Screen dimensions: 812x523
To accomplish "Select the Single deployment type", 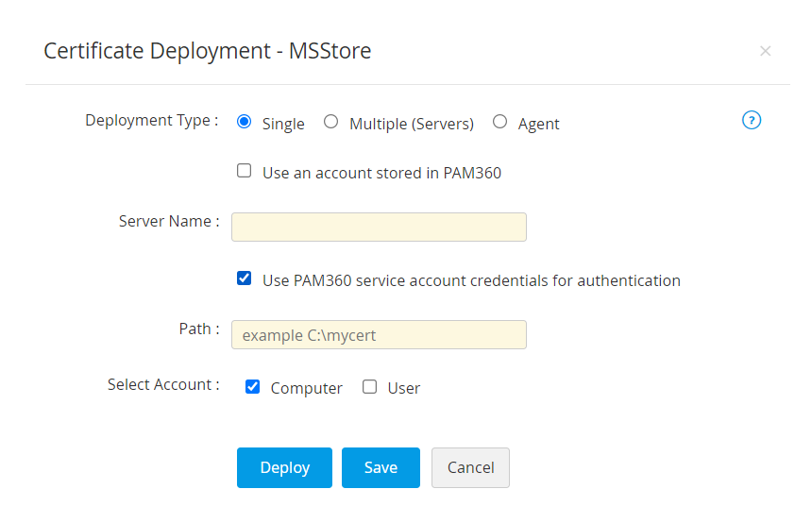I will coord(245,122).
